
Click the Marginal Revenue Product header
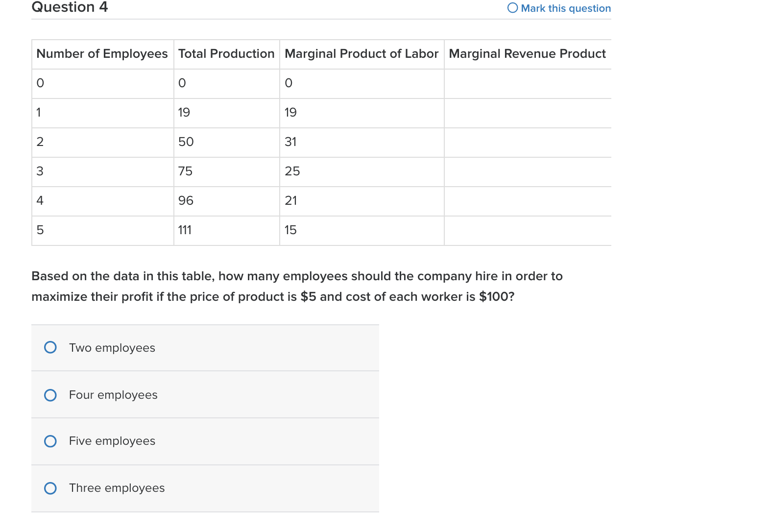(528, 54)
